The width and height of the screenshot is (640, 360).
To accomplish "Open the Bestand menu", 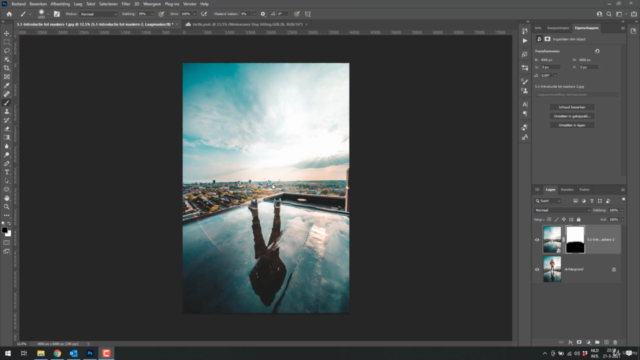I will [18, 4].
